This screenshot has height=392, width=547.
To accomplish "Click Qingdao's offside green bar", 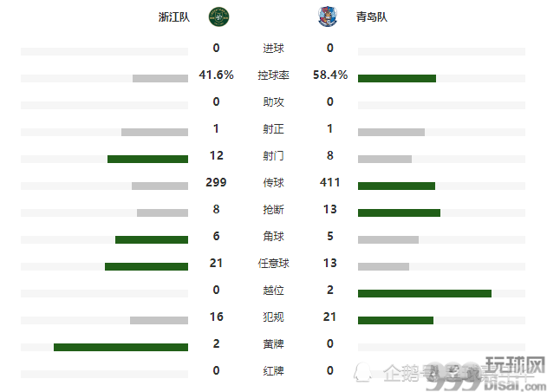I will [425, 293].
